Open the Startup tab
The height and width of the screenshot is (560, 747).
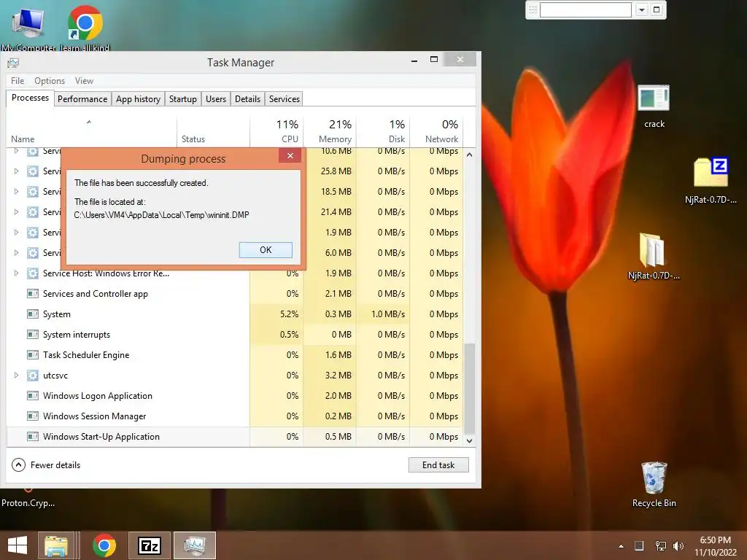183,99
